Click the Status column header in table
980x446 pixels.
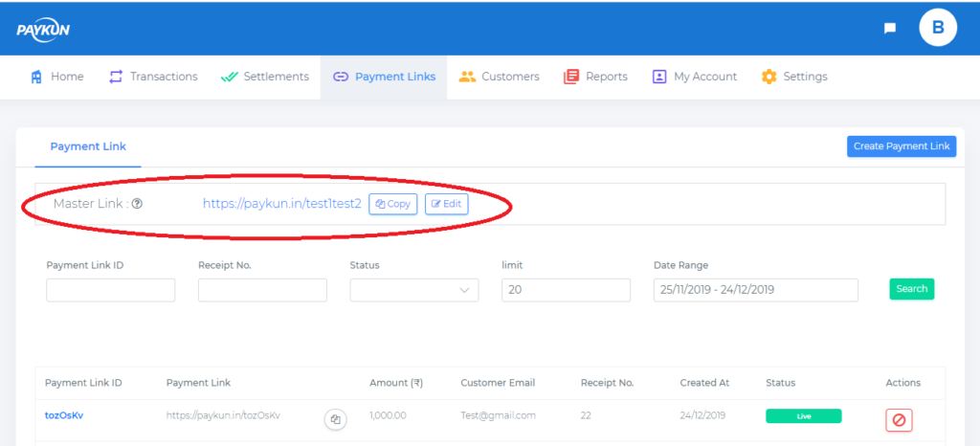pos(781,383)
